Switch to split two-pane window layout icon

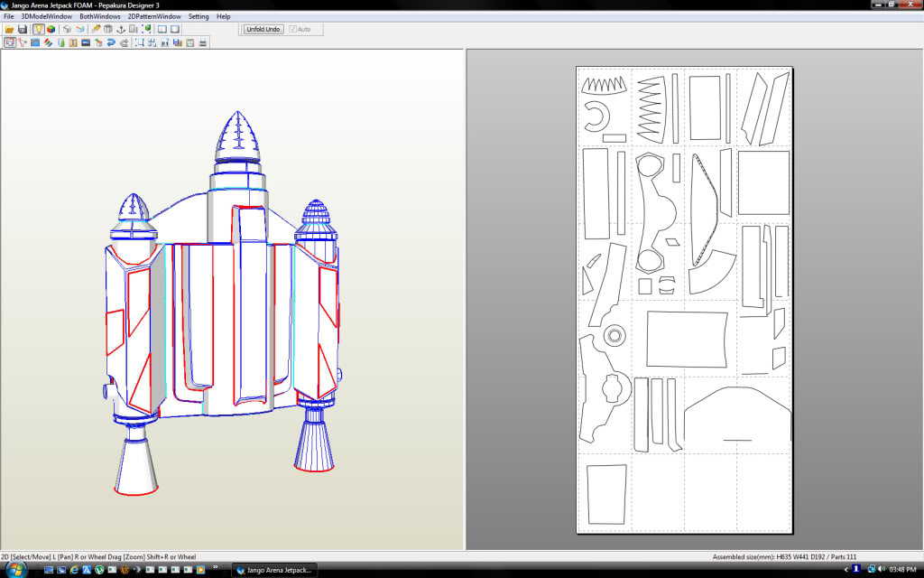tap(162, 29)
